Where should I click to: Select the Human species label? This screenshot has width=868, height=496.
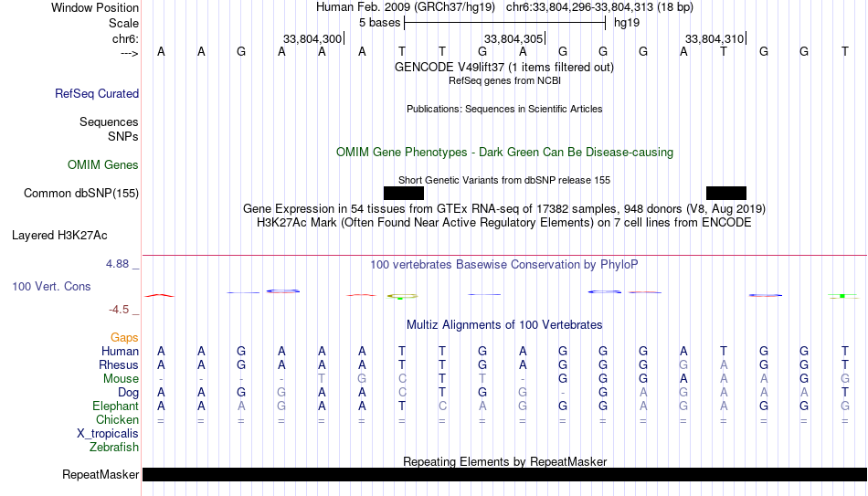coord(120,351)
